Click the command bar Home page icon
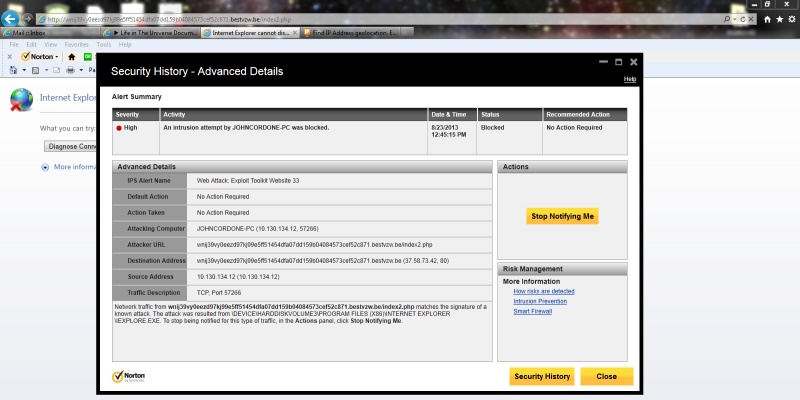Viewport: 800px width, 400px height. [14, 70]
